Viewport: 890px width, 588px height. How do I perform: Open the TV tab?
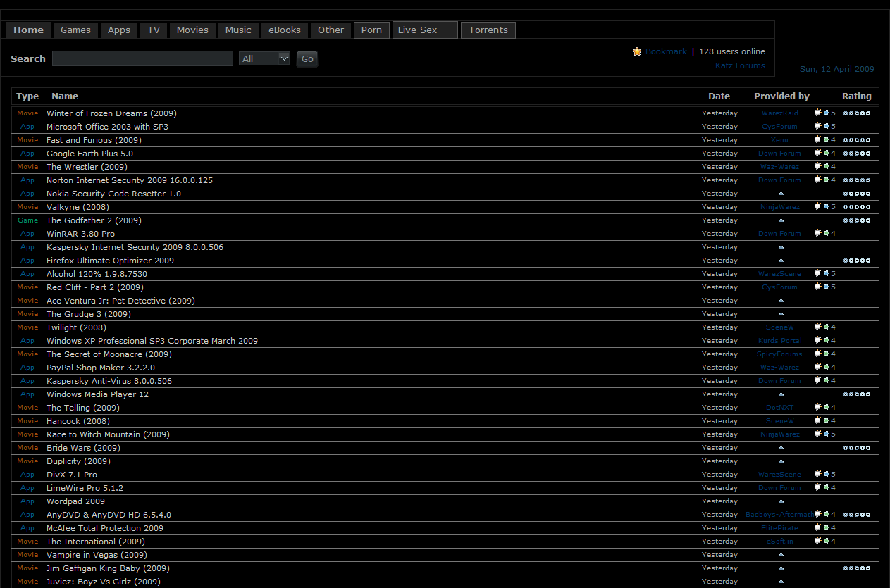pyautogui.click(x=154, y=30)
